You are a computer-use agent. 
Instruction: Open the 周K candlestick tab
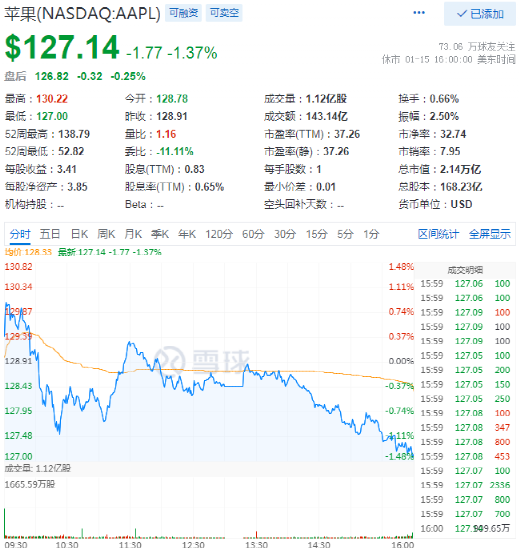pyautogui.click(x=106, y=234)
